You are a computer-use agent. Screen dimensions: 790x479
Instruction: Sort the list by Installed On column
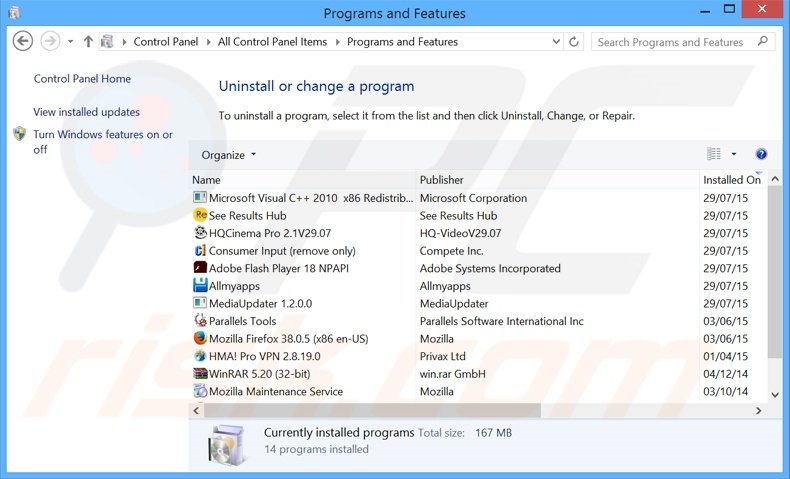(x=733, y=180)
